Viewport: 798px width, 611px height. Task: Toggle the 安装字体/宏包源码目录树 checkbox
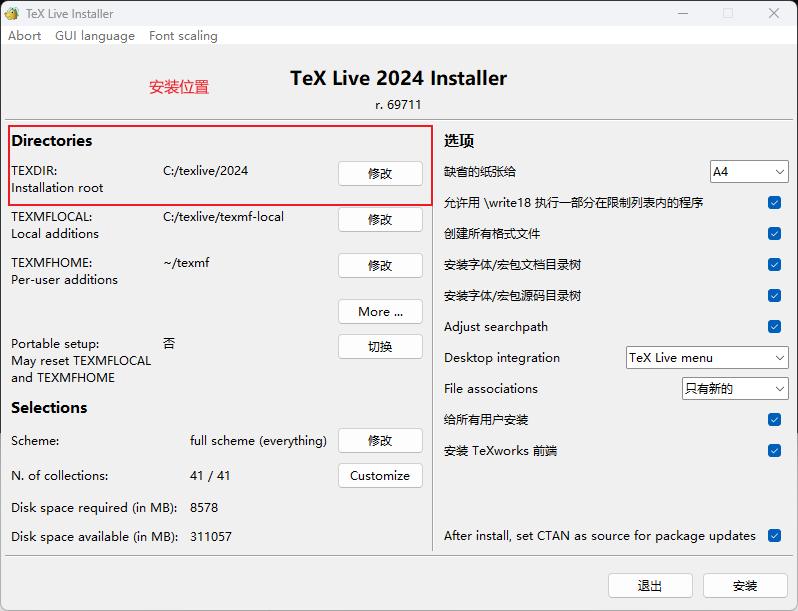tap(774, 296)
